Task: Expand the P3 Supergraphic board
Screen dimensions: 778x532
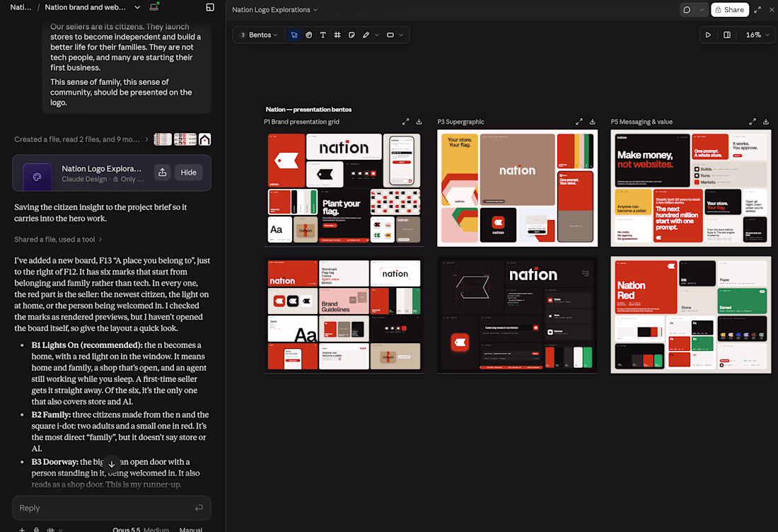Action: click(579, 122)
